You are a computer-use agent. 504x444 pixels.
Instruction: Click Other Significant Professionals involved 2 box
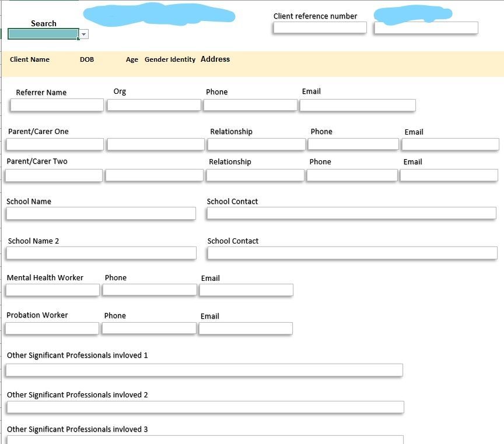pyautogui.click(x=205, y=407)
